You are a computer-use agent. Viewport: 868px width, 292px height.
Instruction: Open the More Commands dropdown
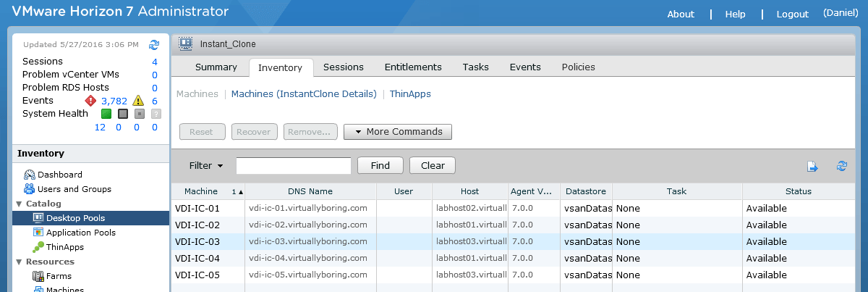398,132
